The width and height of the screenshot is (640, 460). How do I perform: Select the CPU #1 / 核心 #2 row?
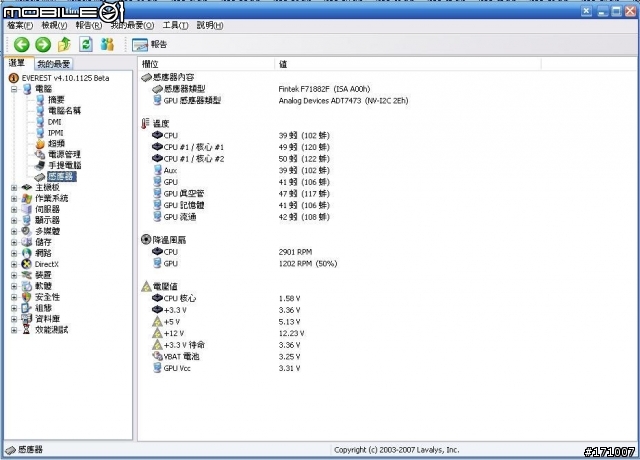click(x=241, y=159)
